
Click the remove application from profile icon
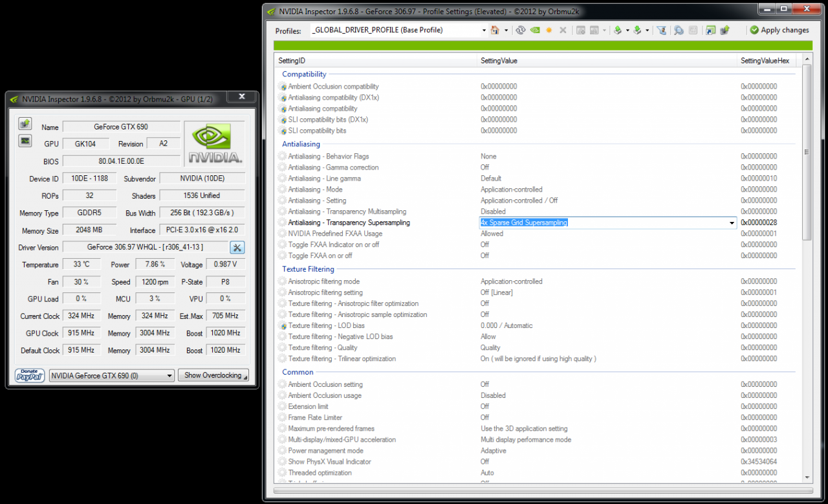pos(594,30)
